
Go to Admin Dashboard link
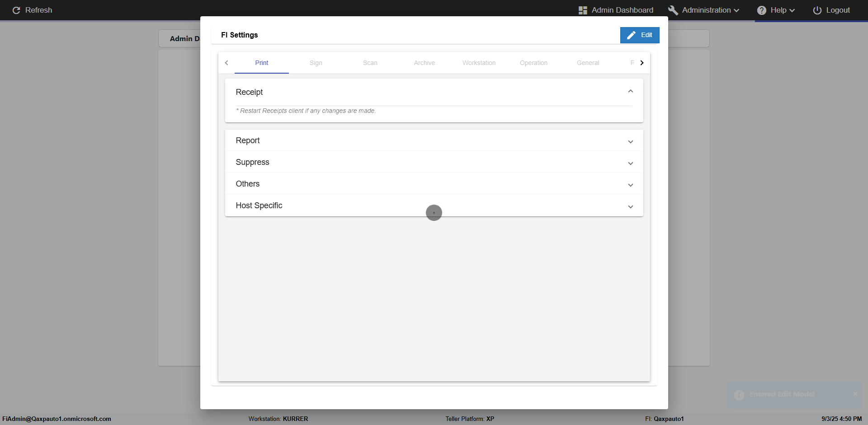[x=623, y=10]
